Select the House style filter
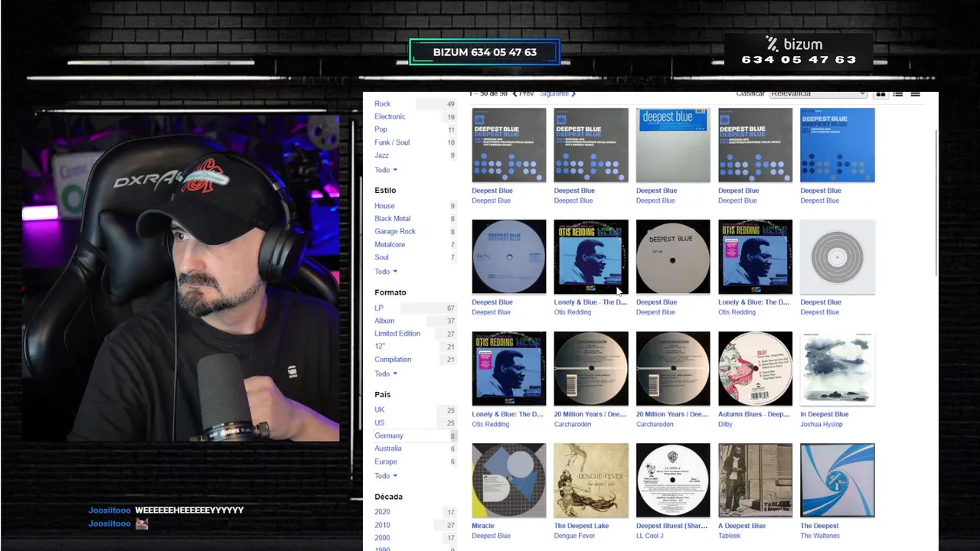The width and height of the screenshot is (980, 551). click(x=384, y=206)
